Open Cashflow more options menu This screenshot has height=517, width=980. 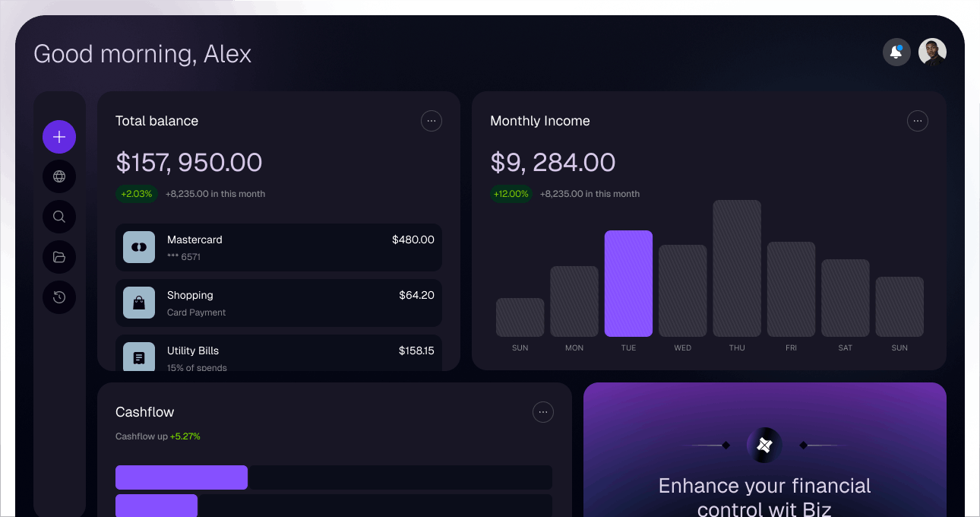click(x=543, y=412)
